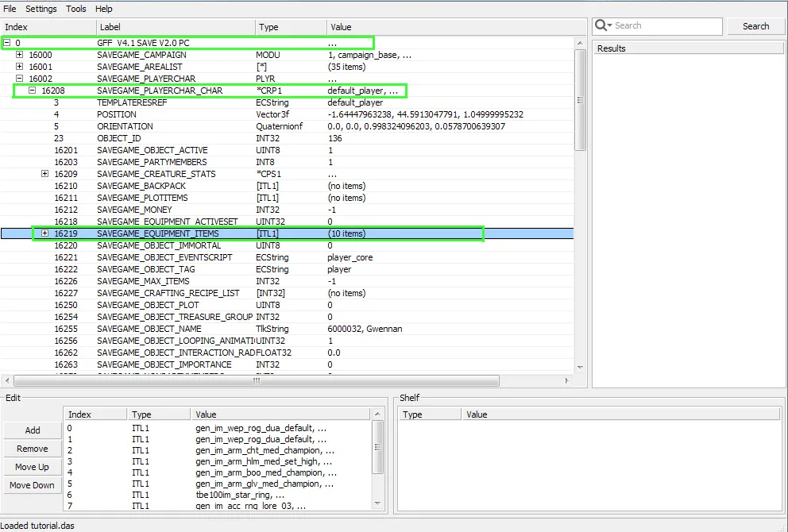
Task: Expand the SAVEGAME_CREATURE_STATS node
Action: [x=45, y=174]
